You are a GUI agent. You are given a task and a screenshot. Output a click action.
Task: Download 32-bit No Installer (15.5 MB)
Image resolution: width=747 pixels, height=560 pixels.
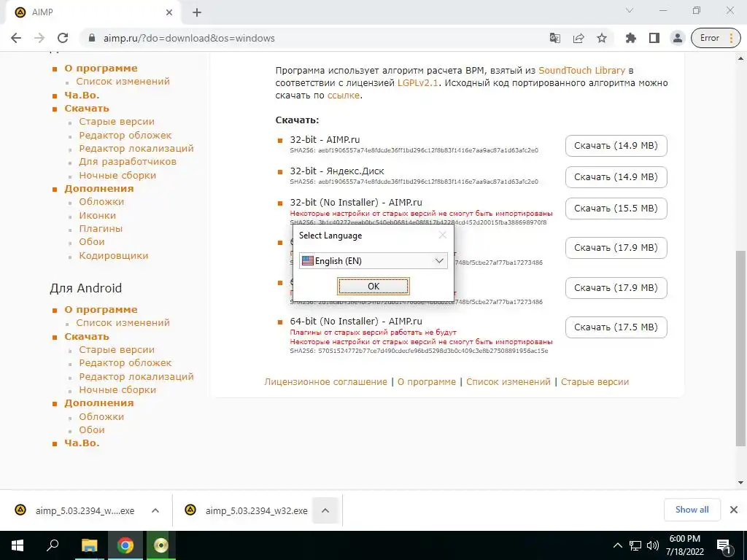pyautogui.click(x=616, y=209)
